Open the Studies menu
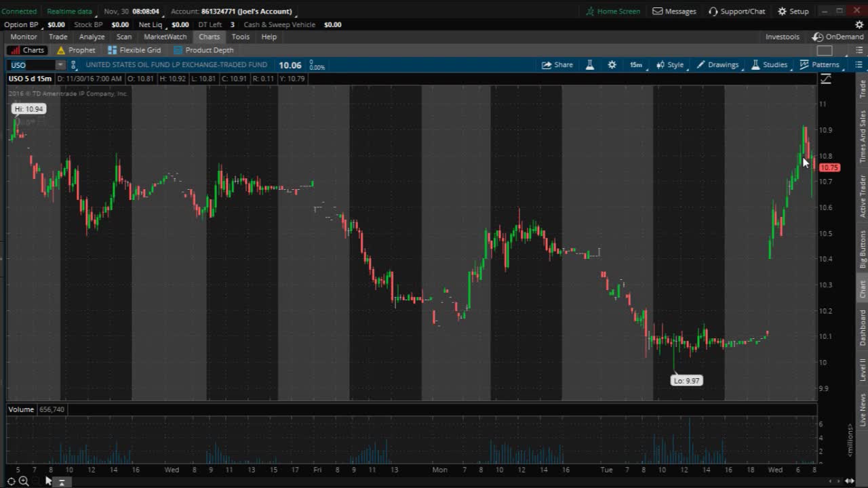Image resolution: width=868 pixels, height=488 pixels. pos(770,65)
